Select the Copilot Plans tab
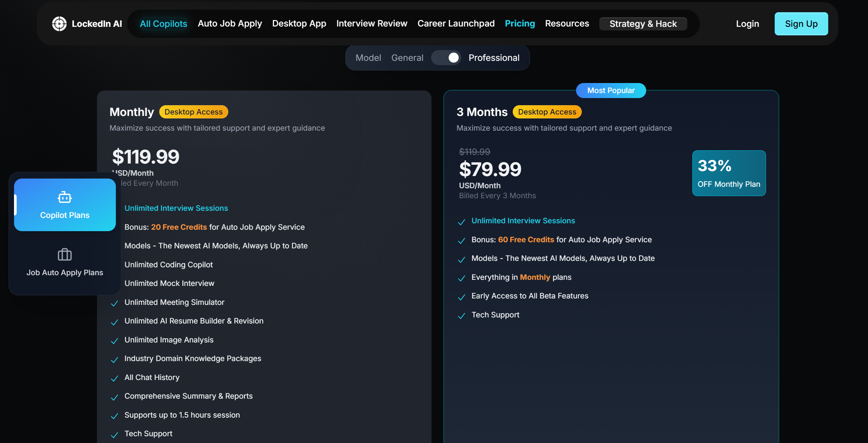Screen dimensions: 868x443 point(65,205)
